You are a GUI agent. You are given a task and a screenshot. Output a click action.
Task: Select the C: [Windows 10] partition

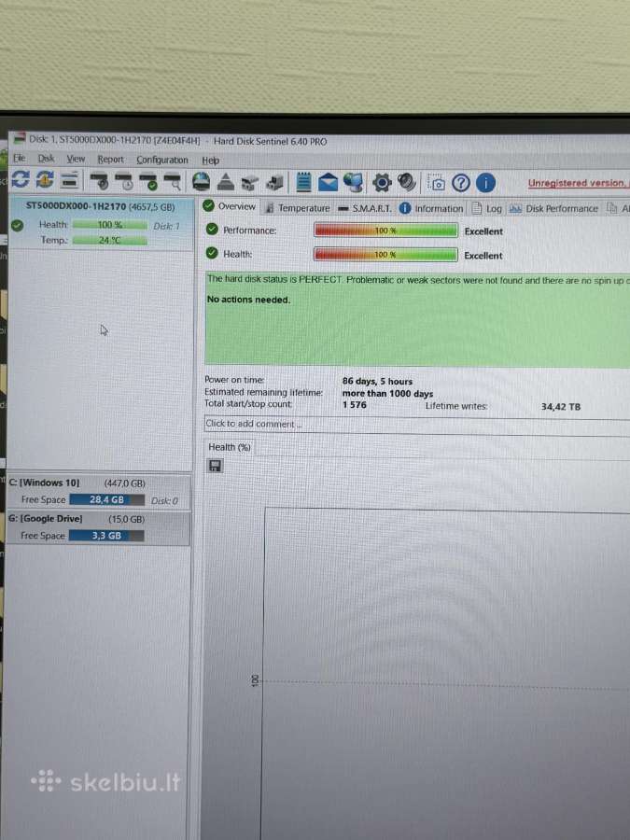tap(99, 491)
